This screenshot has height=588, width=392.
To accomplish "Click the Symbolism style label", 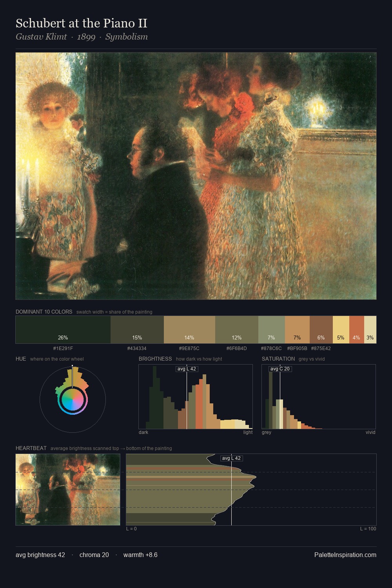I will point(127,37).
